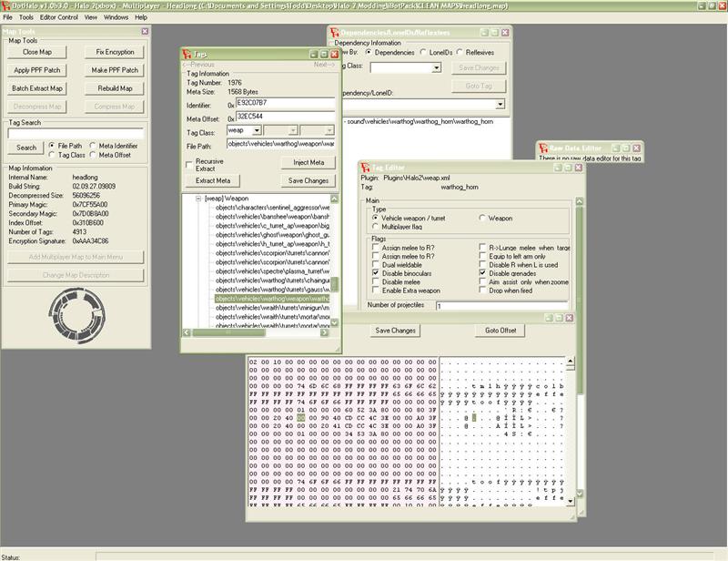Maximize the Raw Data Editor window
Viewport: 728px width, 561px height.
(x=626, y=148)
